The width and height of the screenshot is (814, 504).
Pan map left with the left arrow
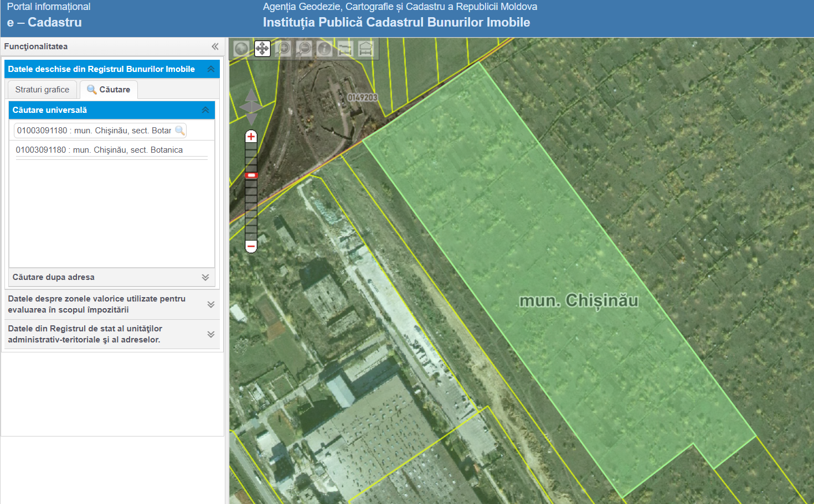(244, 107)
